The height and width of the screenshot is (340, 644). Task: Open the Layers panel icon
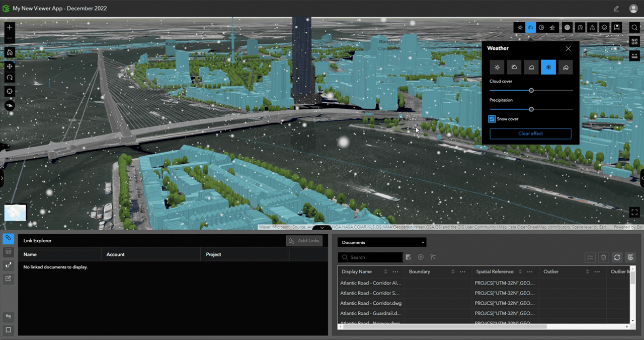tap(604, 27)
